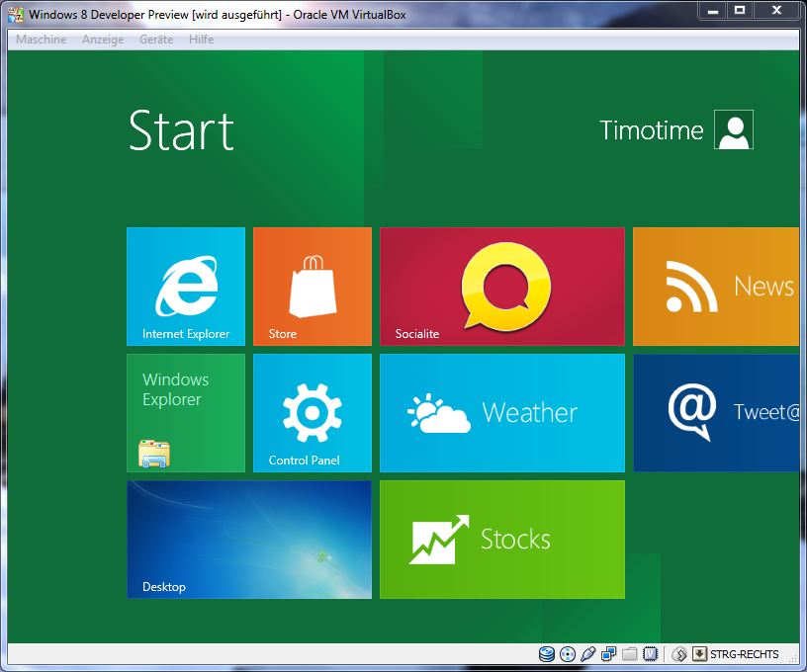Maximize the VirtualBox window

(x=740, y=10)
